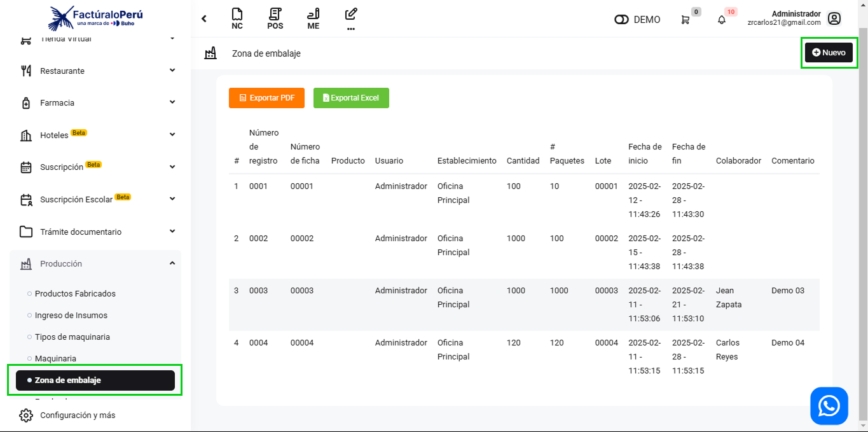Expand the Trámite documentario section

pyautogui.click(x=95, y=232)
